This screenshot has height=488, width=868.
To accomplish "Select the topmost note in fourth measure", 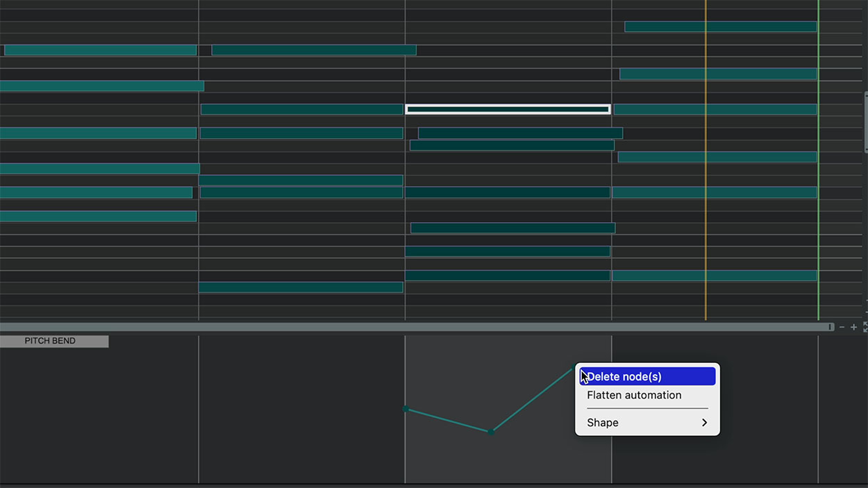I will pyautogui.click(x=720, y=27).
